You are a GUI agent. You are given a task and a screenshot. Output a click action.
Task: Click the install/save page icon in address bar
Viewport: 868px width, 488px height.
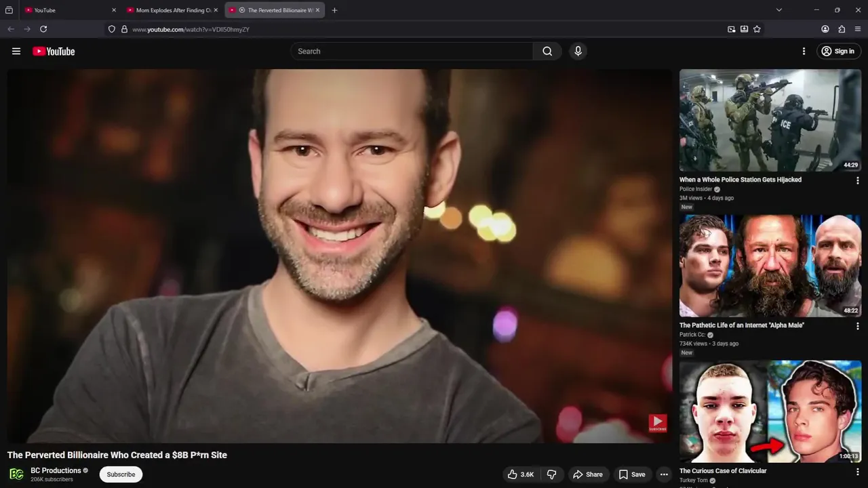(x=744, y=29)
